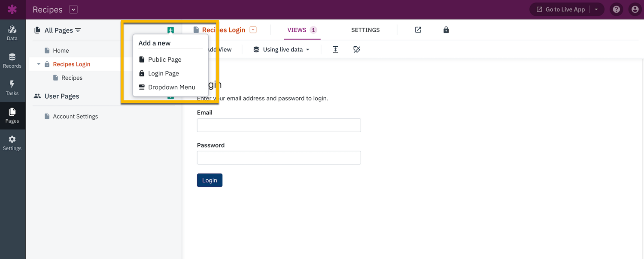Click the add new page plus icon
The width and height of the screenshot is (644, 259).
click(170, 30)
